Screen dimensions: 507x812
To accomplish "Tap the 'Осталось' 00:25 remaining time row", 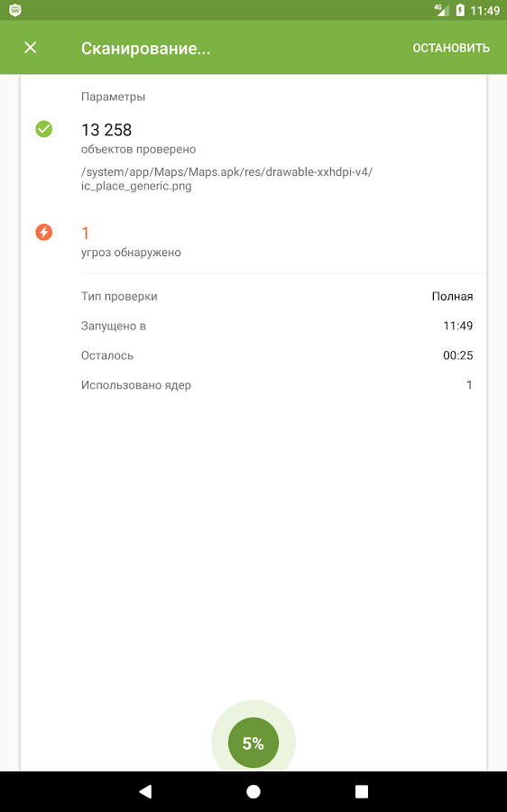I will (277, 355).
